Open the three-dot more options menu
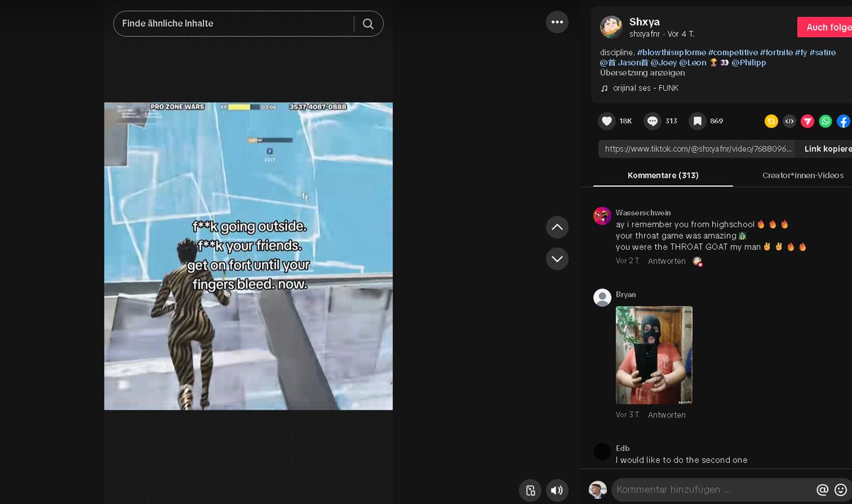 coord(557,22)
